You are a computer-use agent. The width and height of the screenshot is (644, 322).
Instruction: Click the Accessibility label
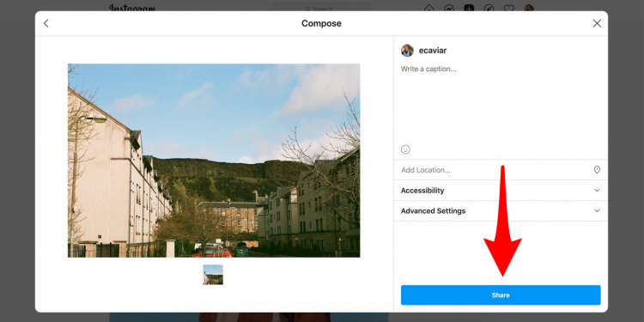[422, 191]
